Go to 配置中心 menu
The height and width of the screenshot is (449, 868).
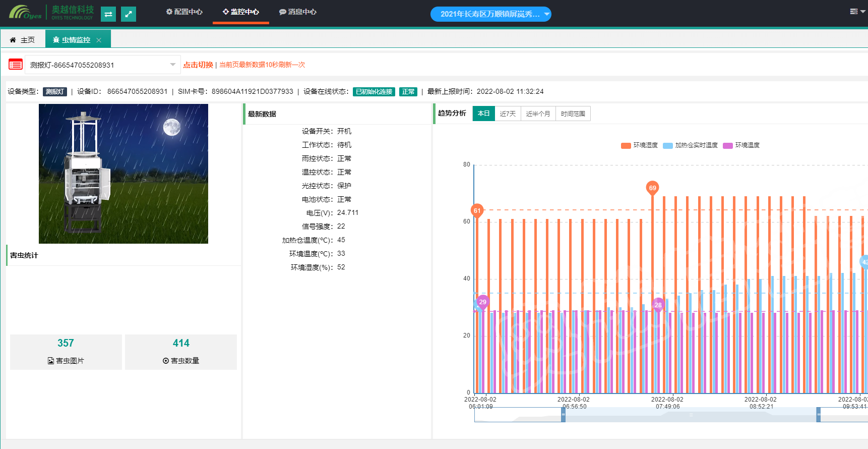coord(184,12)
